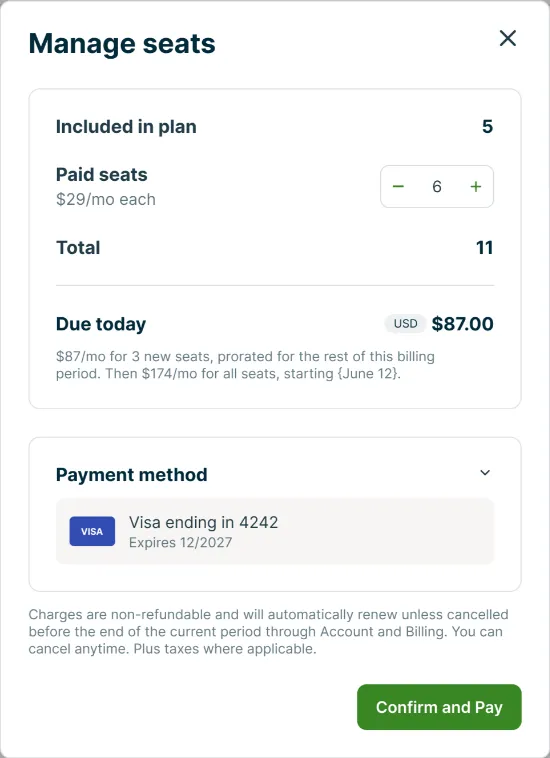Decrease paid seats with minus icon
This screenshot has height=758, width=550.
click(398, 187)
